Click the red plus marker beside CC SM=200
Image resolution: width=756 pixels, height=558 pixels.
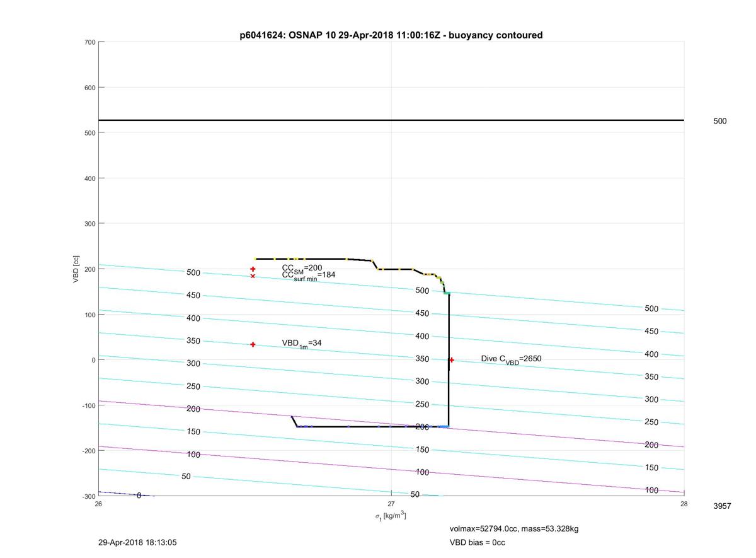[253, 269]
